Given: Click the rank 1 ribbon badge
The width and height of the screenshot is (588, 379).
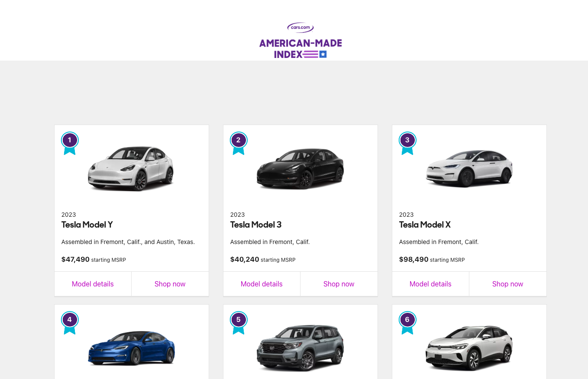Looking at the screenshot, I should 70,143.
